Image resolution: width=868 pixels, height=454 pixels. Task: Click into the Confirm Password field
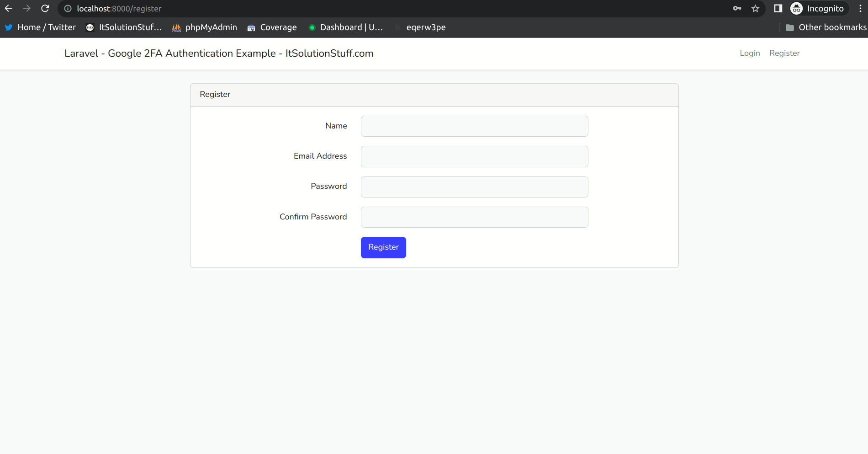click(x=474, y=217)
